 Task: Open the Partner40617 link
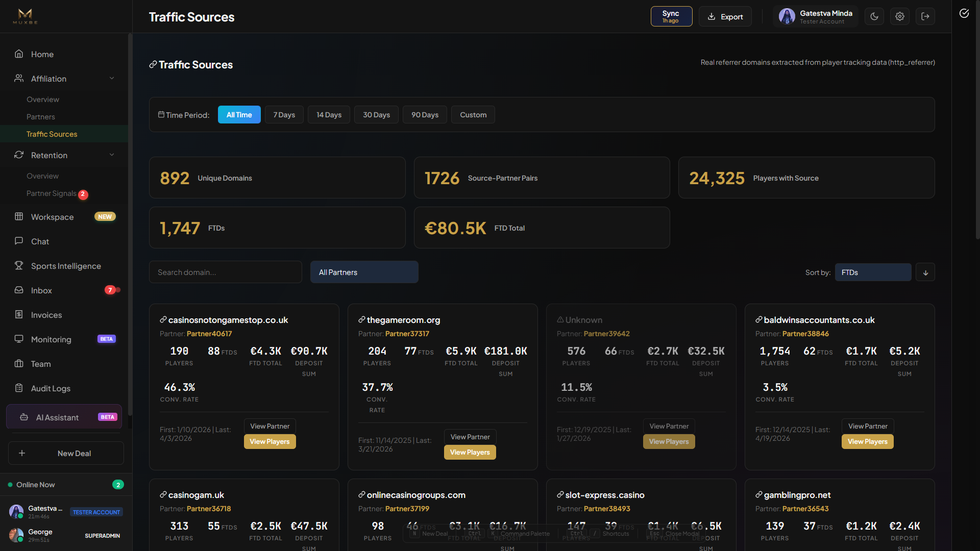(209, 334)
